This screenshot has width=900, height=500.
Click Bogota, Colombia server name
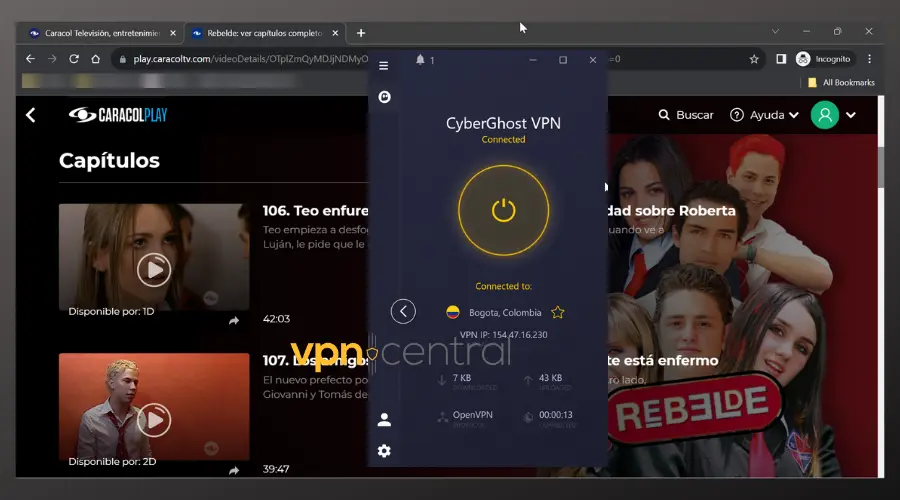tap(505, 313)
